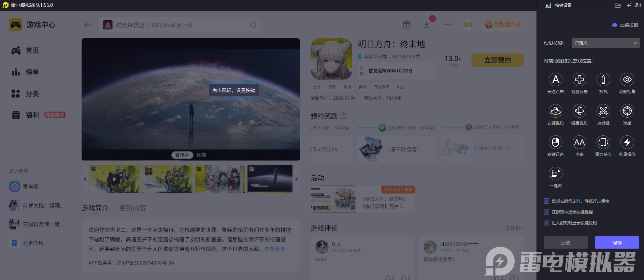Screen dimensions: 644x280
Task: Select the 扳机 trigger key icon
Action: [603, 80]
